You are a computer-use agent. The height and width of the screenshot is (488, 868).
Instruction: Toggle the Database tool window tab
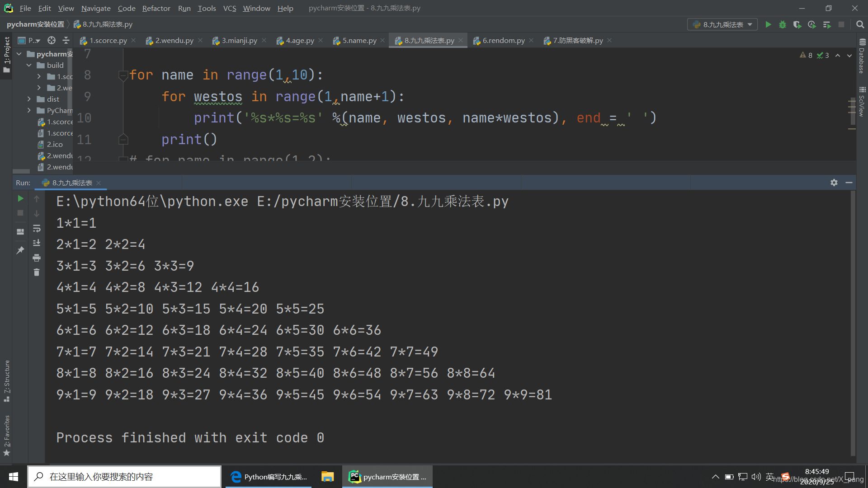coord(862,56)
